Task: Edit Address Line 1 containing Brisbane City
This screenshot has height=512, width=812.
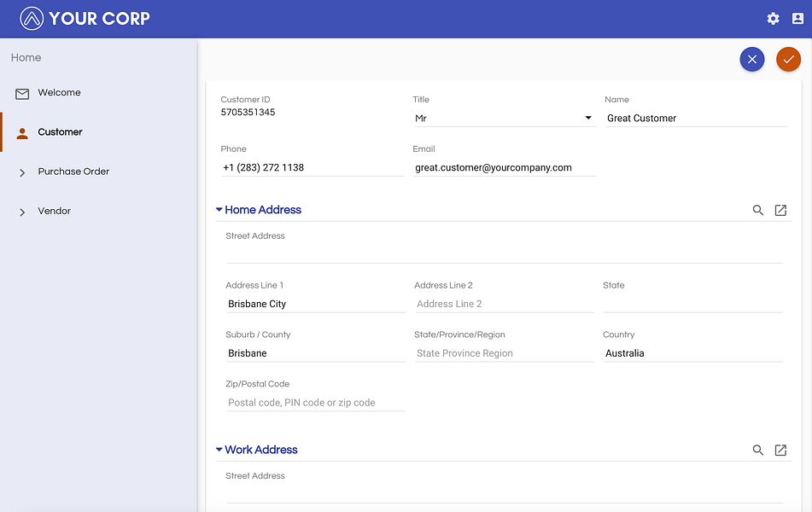Action: pyautogui.click(x=316, y=304)
